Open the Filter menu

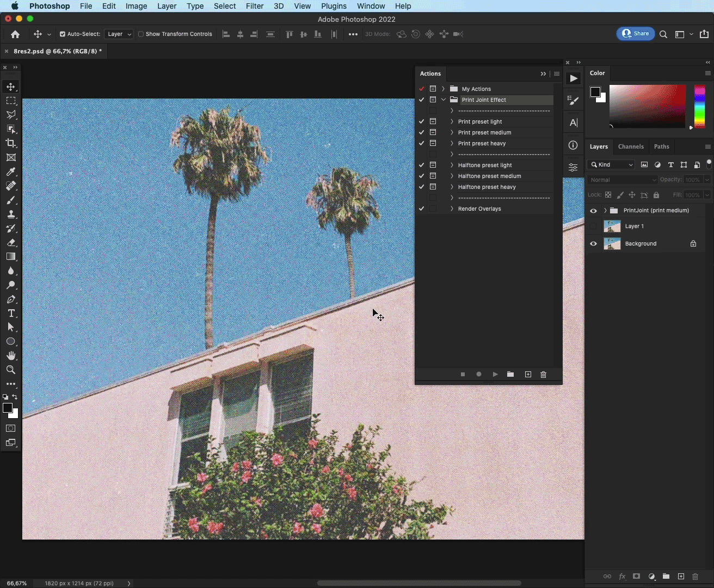coord(254,6)
